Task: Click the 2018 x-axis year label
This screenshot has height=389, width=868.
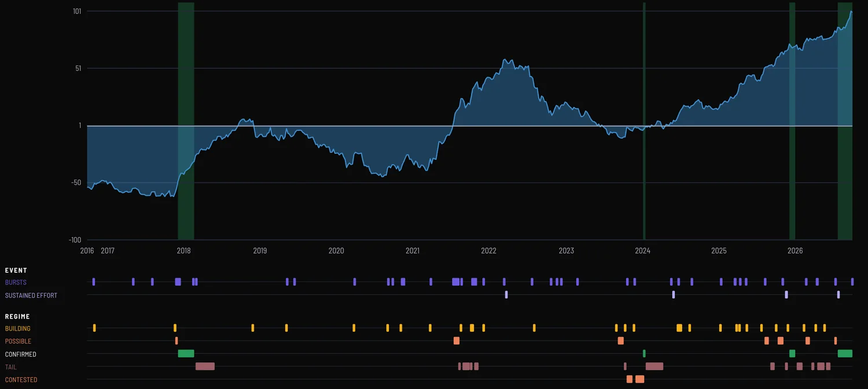Action: point(184,251)
